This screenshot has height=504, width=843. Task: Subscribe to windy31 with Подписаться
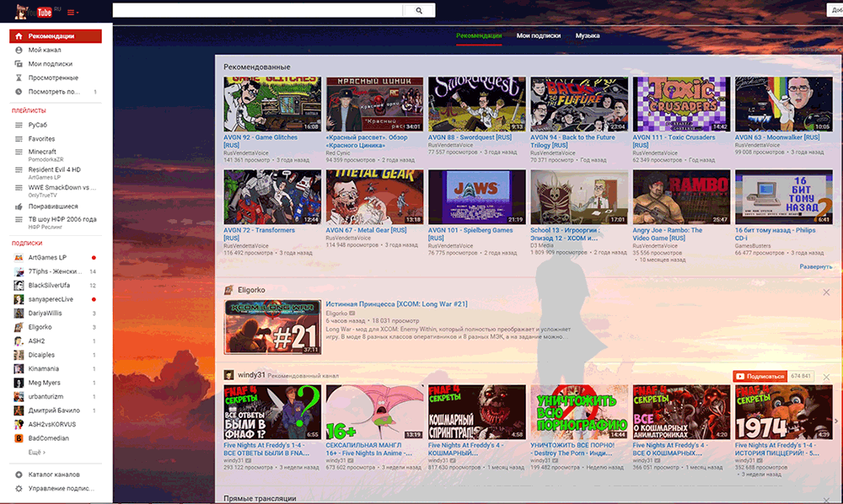[x=760, y=376]
